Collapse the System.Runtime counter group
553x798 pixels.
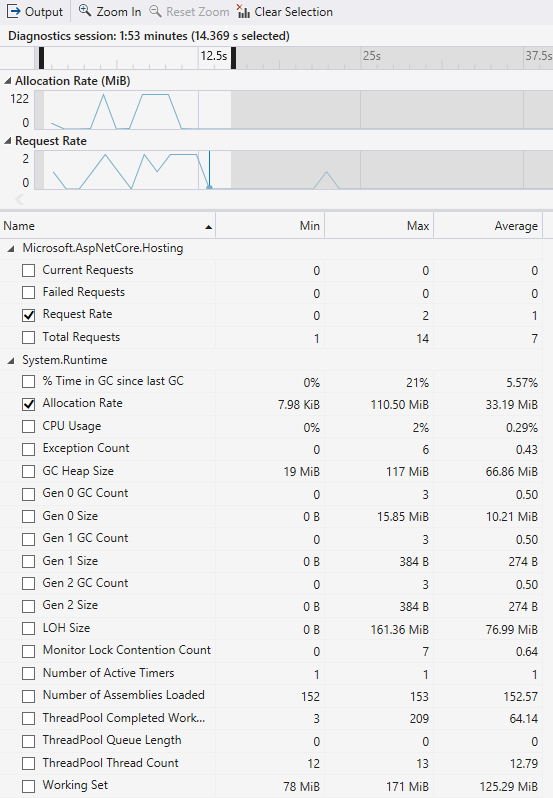11,360
